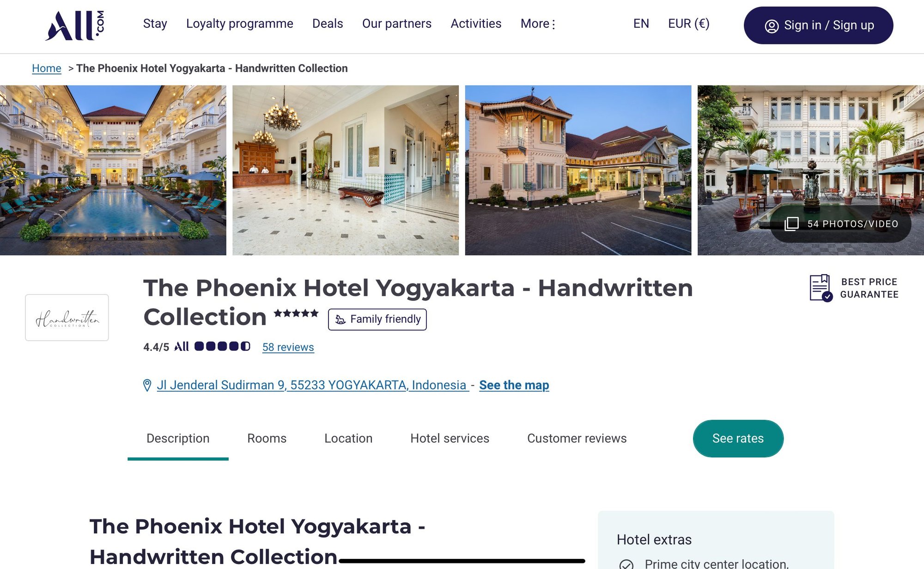This screenshot has height=569, width=924.
Task: Click the ALL.com logo
Action: pos(75,25)
